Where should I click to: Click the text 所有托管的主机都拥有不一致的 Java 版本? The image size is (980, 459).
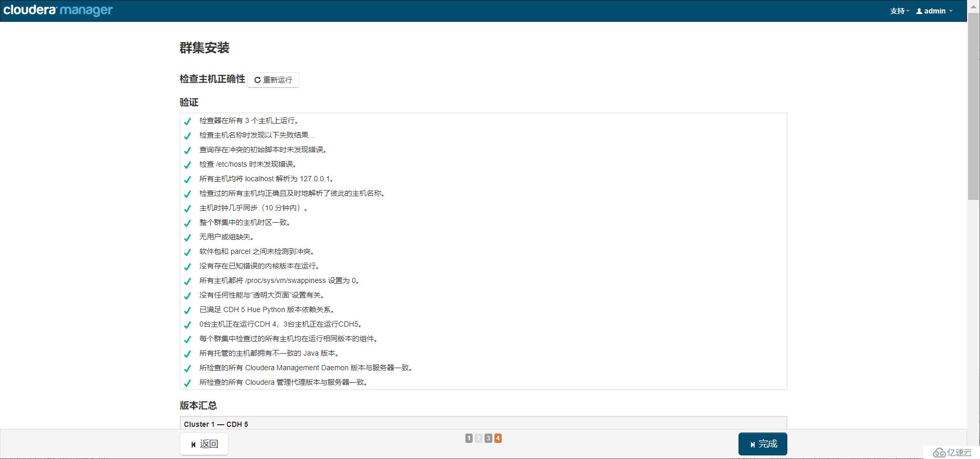pyautogui.click(x=270, y=353)
